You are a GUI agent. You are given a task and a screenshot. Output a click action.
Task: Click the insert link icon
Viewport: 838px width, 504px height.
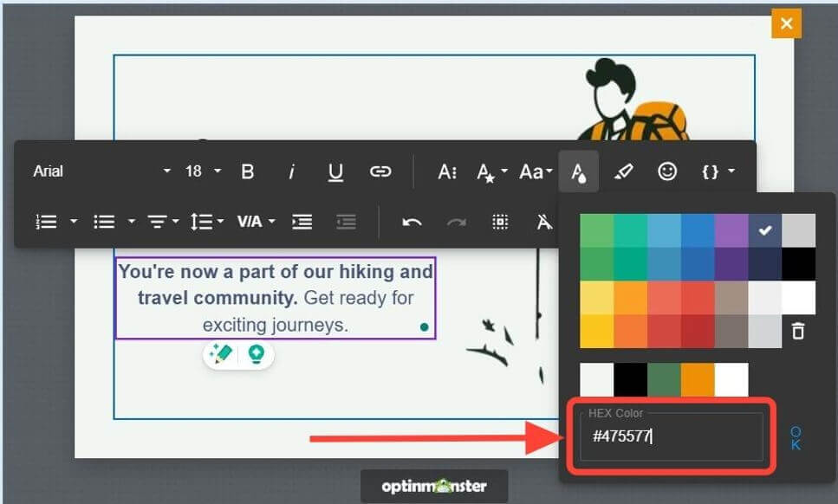tap(380, 171)
